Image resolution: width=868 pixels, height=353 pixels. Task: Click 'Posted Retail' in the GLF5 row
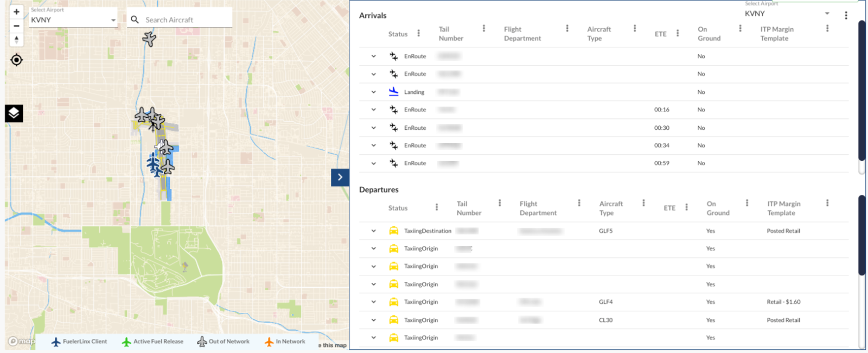(783, 231)
